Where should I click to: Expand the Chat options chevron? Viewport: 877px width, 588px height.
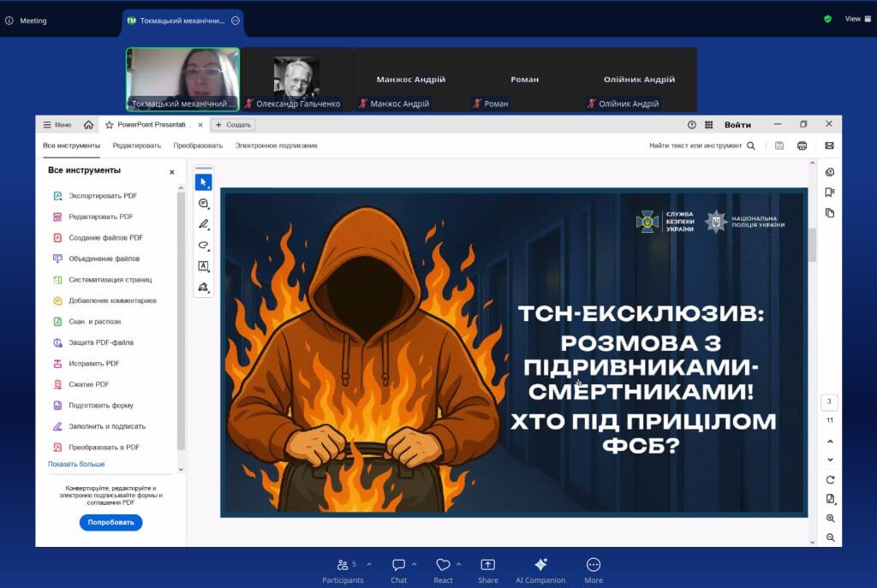[415, 565]
